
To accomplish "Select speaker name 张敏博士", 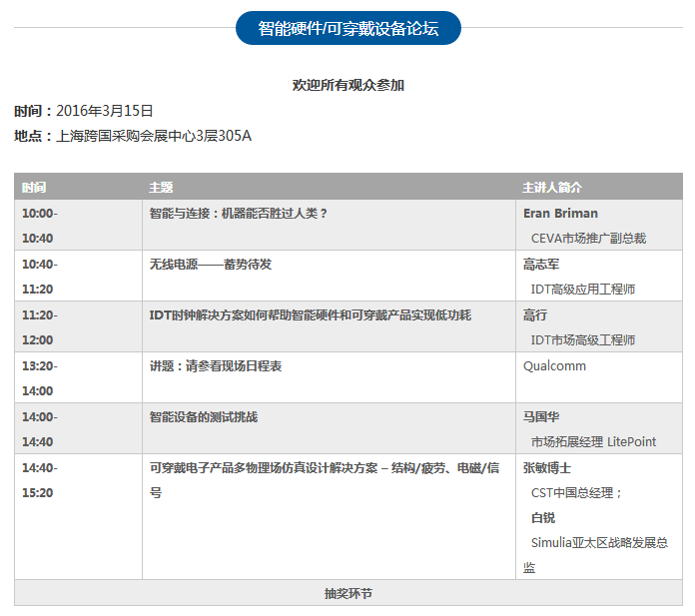I will 547,467.
